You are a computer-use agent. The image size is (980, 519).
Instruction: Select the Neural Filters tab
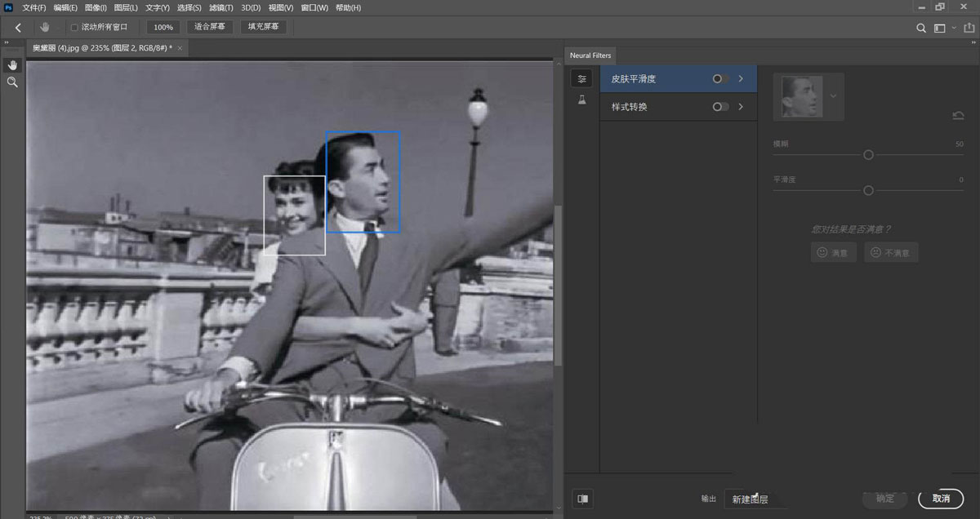[590, 55]
